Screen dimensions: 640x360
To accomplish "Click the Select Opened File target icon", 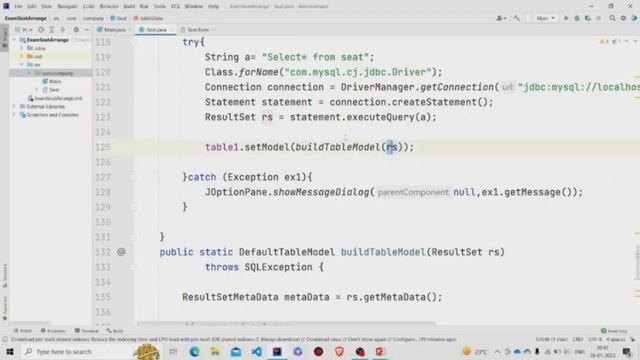I will tap(41, 30).
